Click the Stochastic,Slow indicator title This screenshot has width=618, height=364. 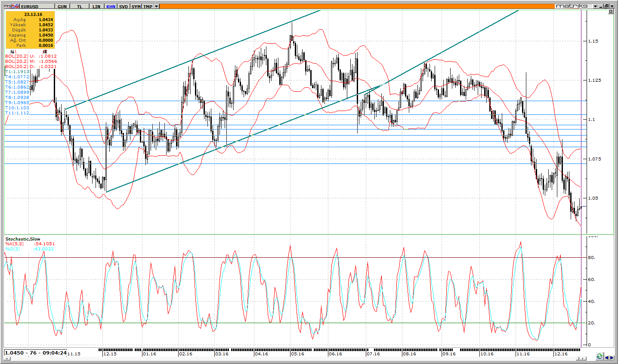pos(23,239)
